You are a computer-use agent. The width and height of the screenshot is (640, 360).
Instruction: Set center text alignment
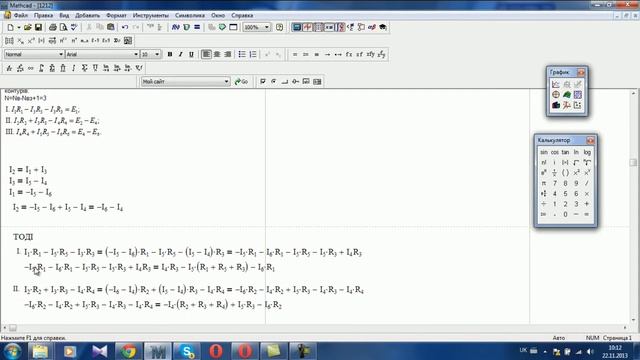tap(217, 54)
